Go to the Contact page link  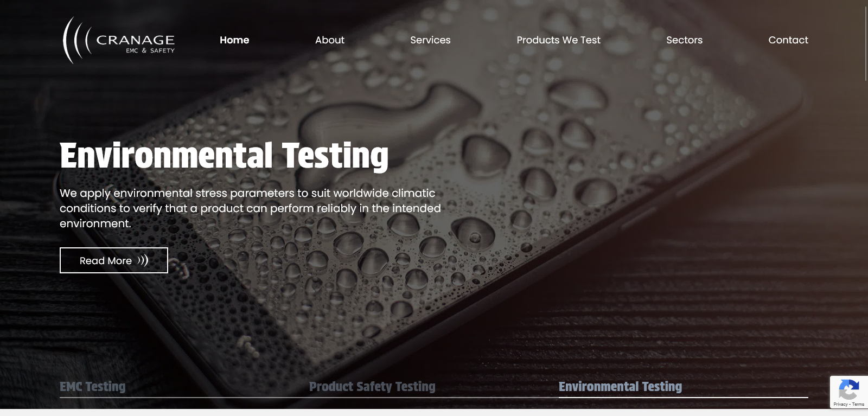click(x=788, y=40)
